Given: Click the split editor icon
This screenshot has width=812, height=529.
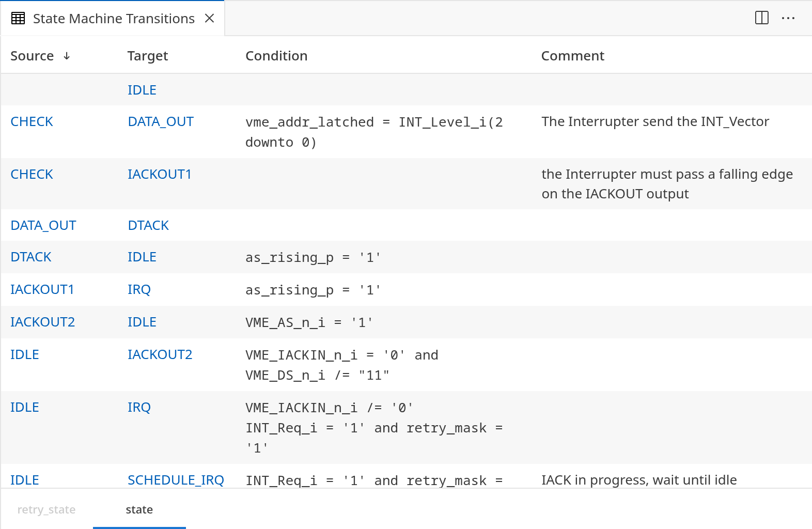Looking at the screenshot, I should 761,18.
